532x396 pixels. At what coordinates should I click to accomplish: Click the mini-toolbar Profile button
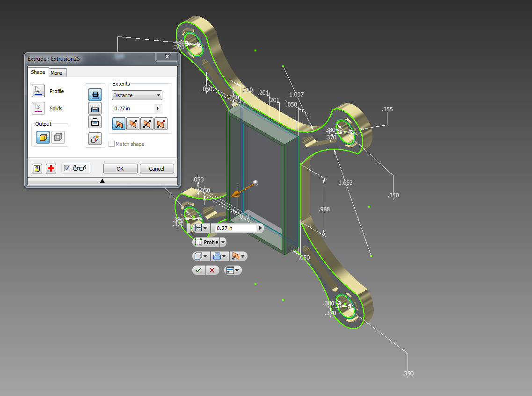pos(206,242)
